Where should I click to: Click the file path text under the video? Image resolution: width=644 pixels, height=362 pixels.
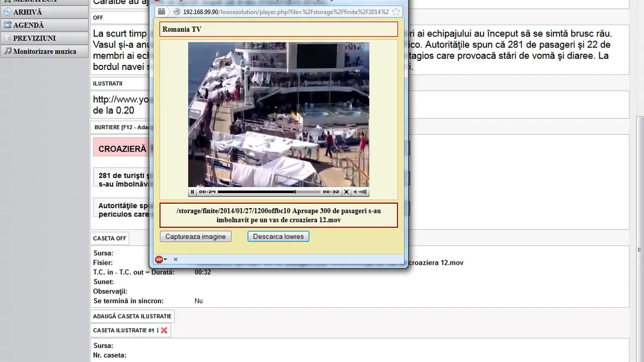[278, 215]
